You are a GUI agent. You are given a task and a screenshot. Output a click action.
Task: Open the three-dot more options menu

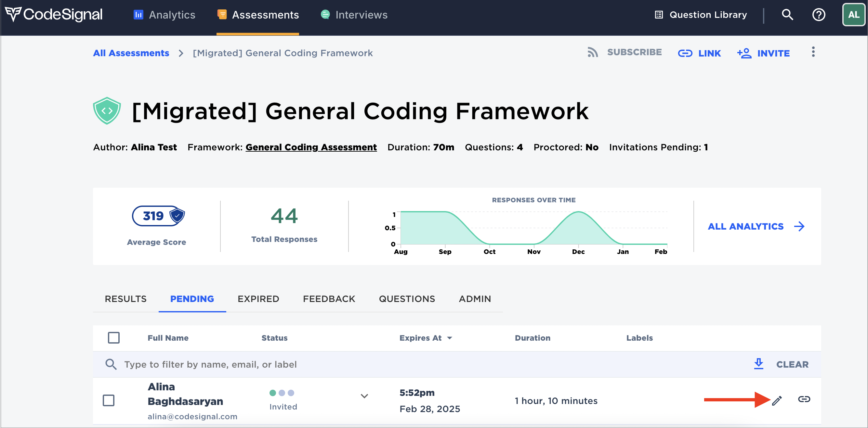click(813, 52)
